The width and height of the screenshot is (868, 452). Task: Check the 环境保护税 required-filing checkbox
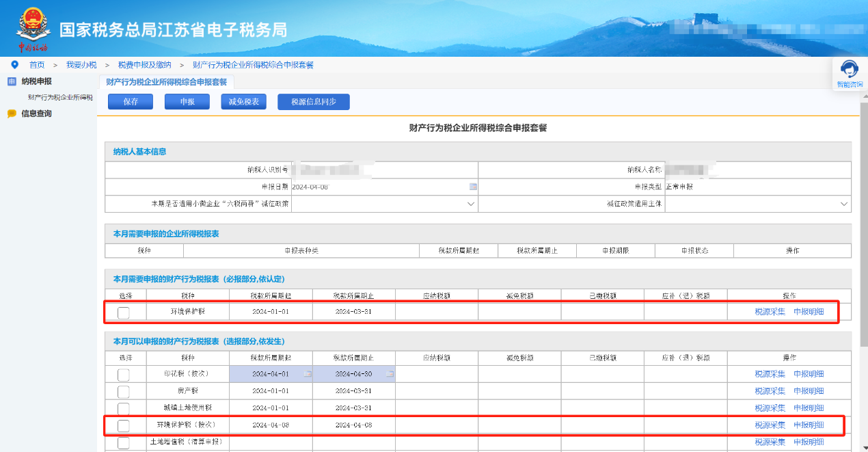pos(123,313)
